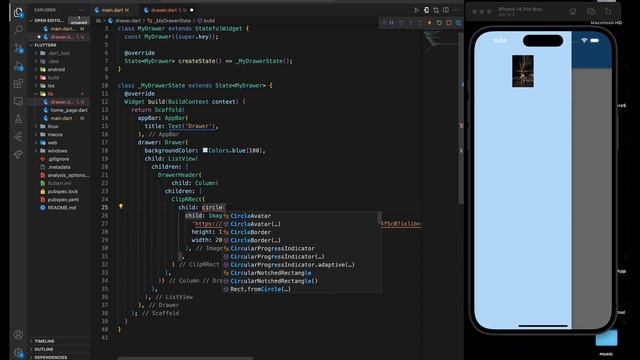This screenshot has width=640, height=360.
Task: Switch to the drawer.dart editor tab
Action: point(167,10)
